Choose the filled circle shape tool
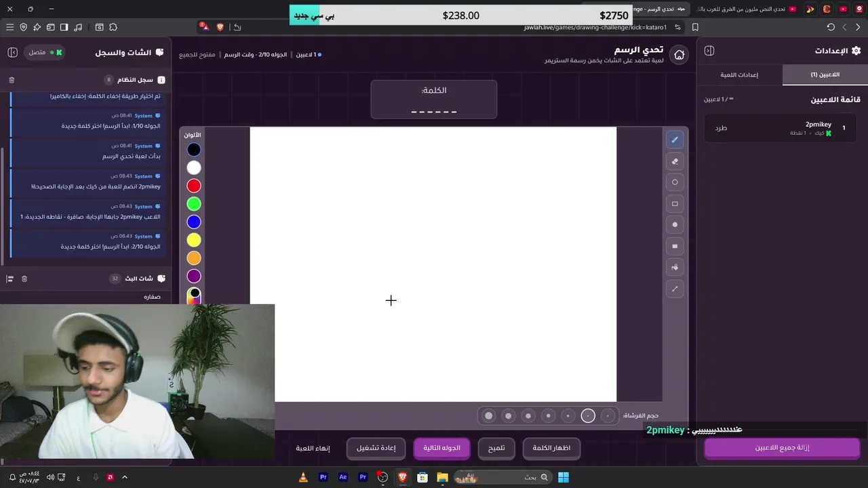 click(x=675, y=224)
